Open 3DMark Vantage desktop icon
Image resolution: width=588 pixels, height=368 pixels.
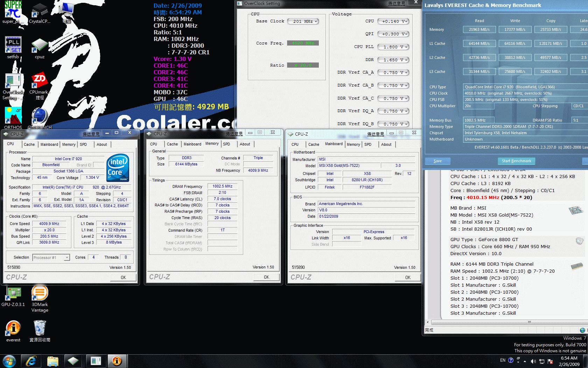[x=40, y=299]
